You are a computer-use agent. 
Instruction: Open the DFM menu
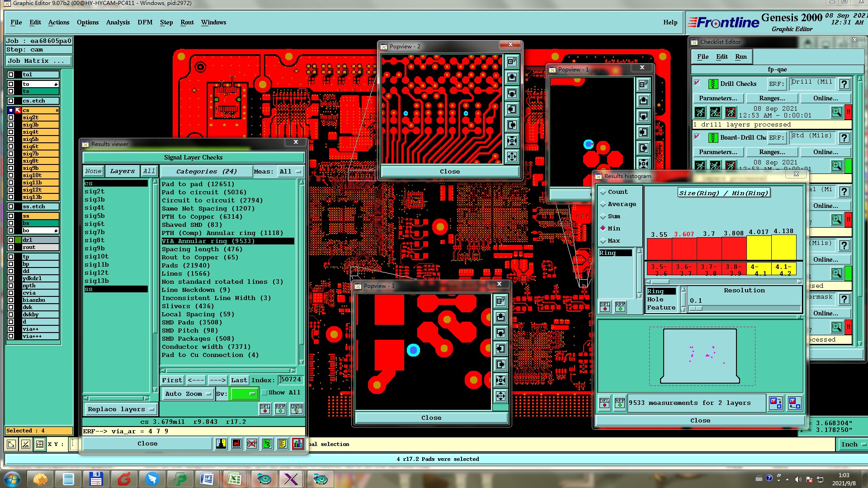tap(145, 22)
